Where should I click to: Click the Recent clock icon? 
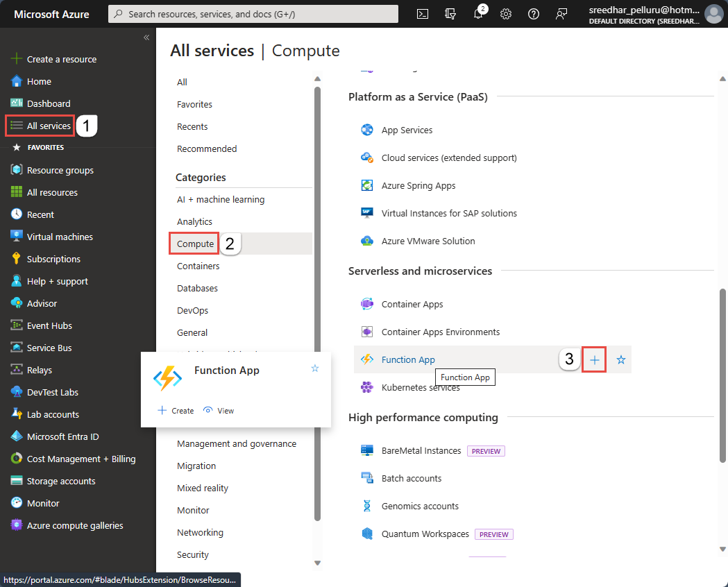(16, 214)
